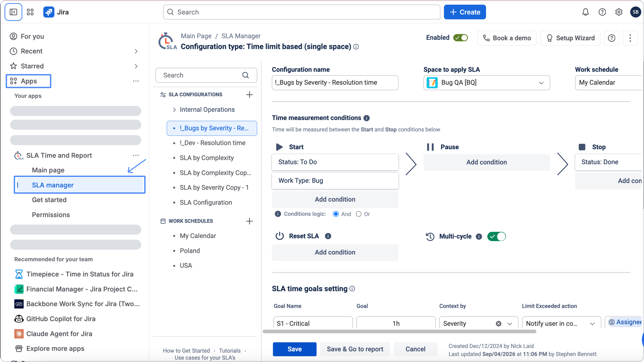Add a new work schedule with plus icon

pyautogui.click(x=249, y=221)
